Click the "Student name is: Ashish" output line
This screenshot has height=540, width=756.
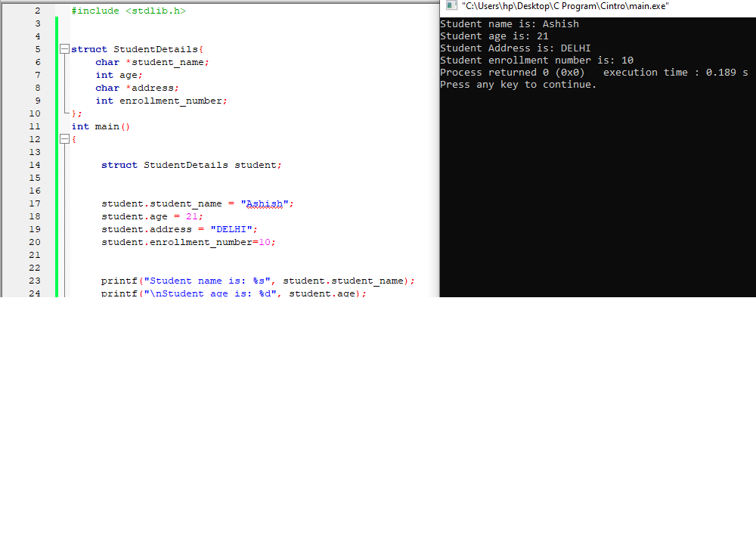(509, 23)
